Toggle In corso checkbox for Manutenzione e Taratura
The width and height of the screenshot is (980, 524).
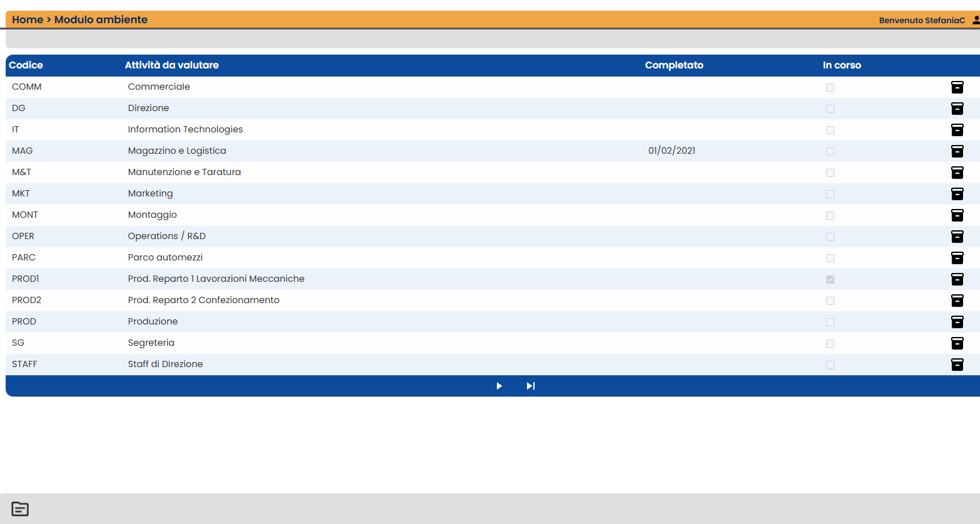click(x=830, y=173)
